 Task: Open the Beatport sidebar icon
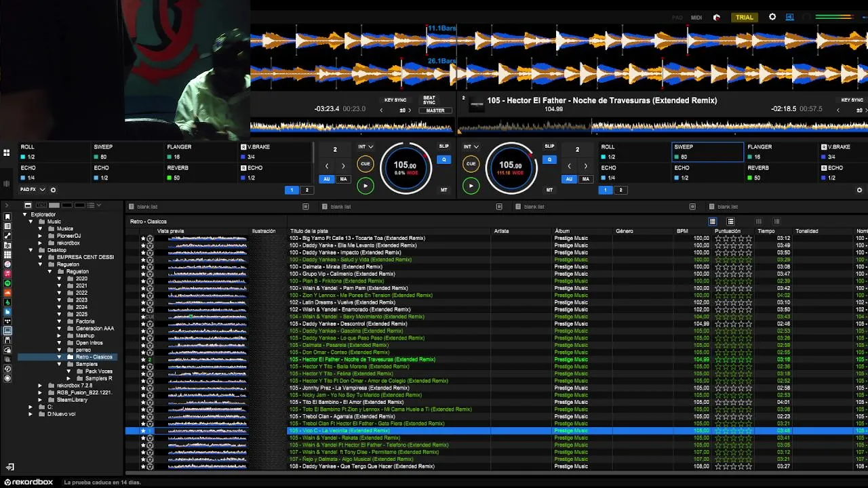point(7,302)
